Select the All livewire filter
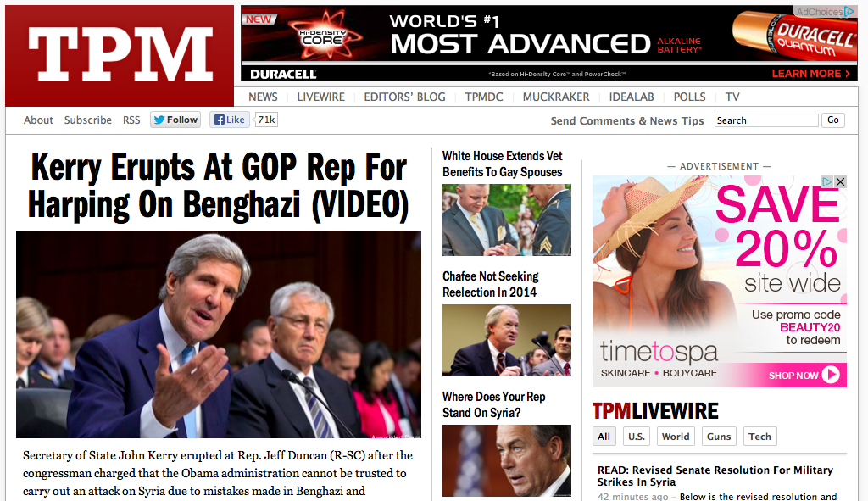The image size is (868, 501). [x=604, y=437]
